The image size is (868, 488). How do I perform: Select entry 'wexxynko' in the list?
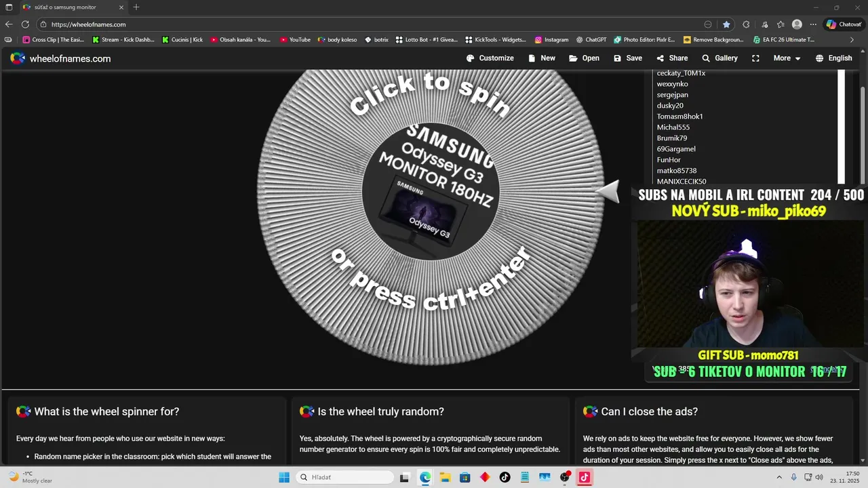coord(673,84)
